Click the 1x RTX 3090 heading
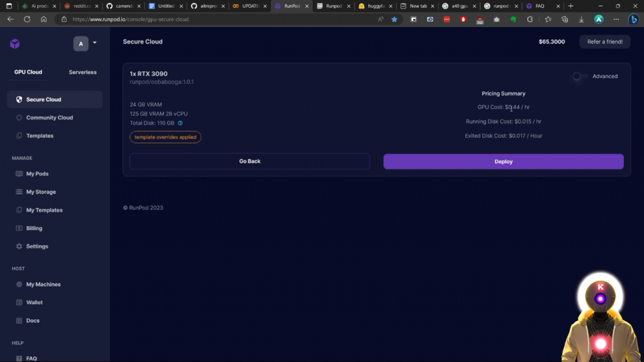Screen dimensions: 644x362 click(148, 74)
